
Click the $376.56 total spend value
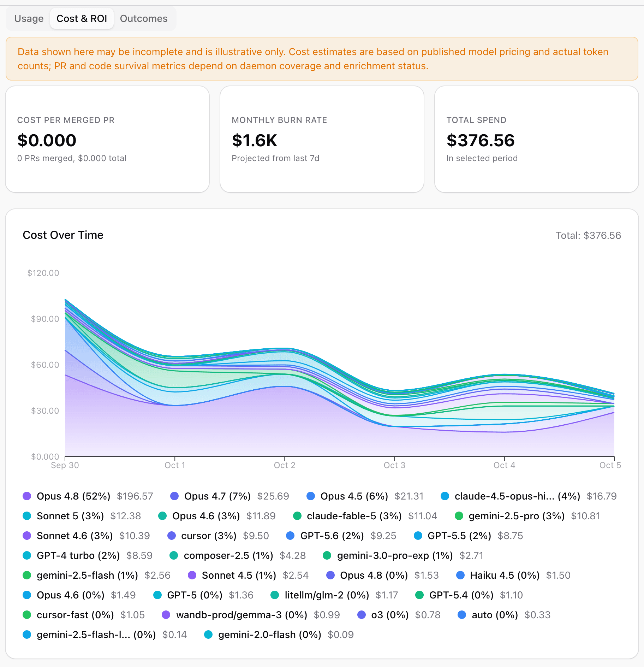[481, 140]
